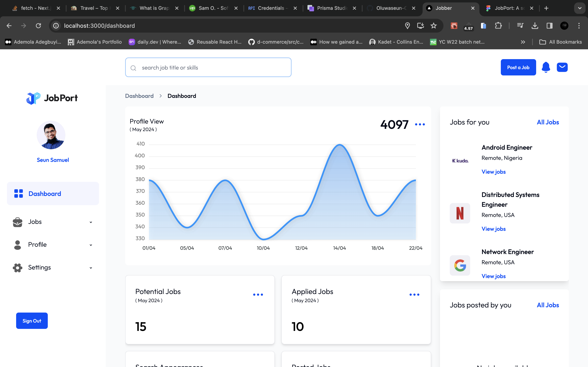Click the Netflix company logo
Viewport: 588px width, 367px height.
(x=460, y=213)
